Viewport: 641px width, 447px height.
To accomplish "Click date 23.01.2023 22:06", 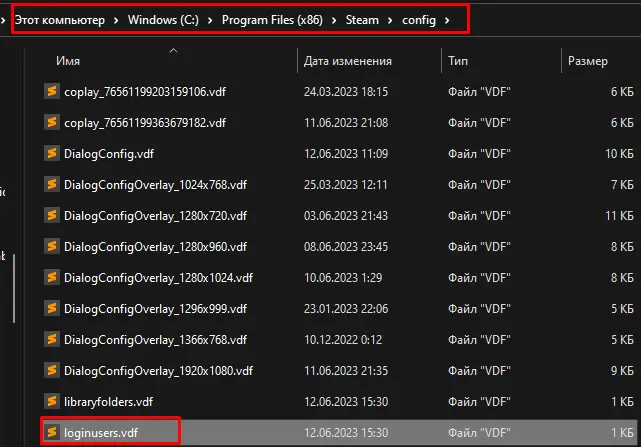I will click(346, 309).
